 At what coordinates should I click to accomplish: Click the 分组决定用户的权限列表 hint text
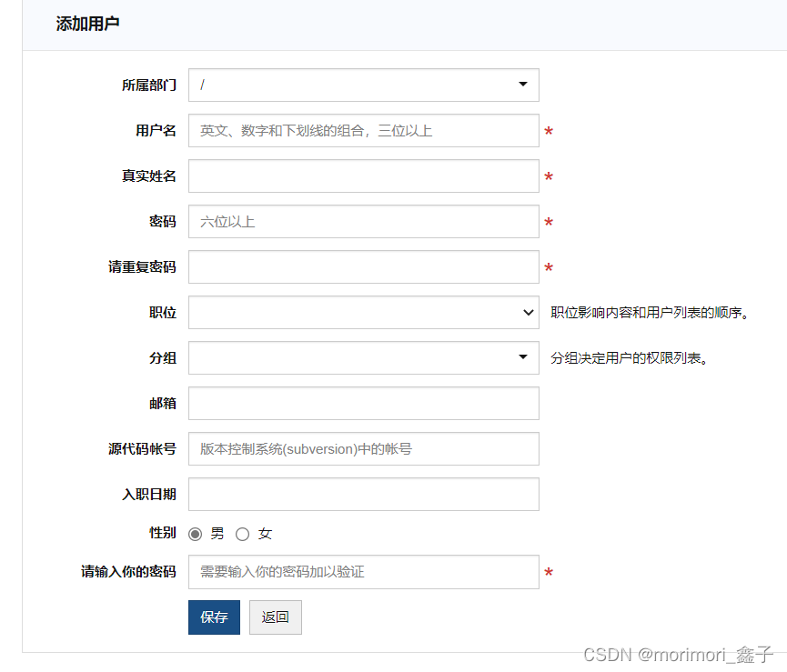pyautogui.click(x=630, y=358)
